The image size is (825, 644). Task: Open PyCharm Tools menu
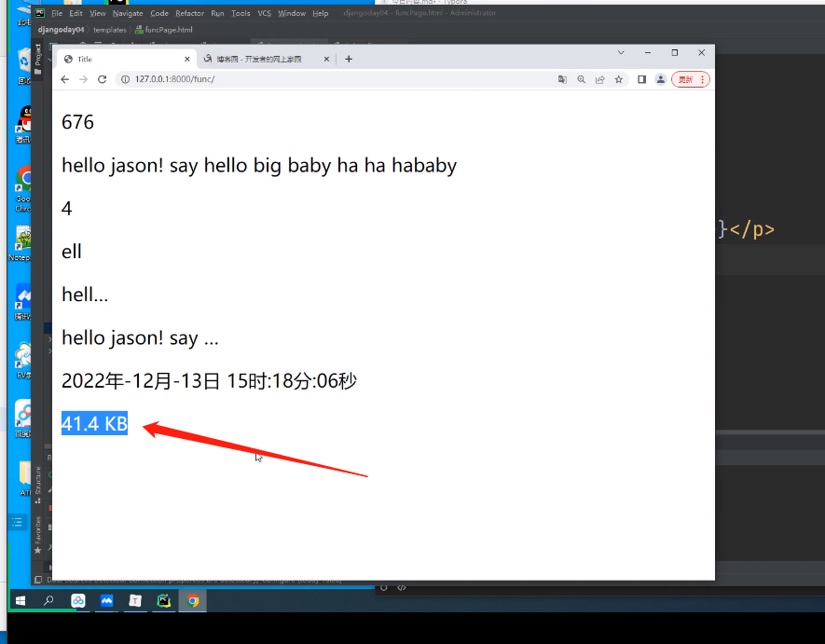(241, 13)
